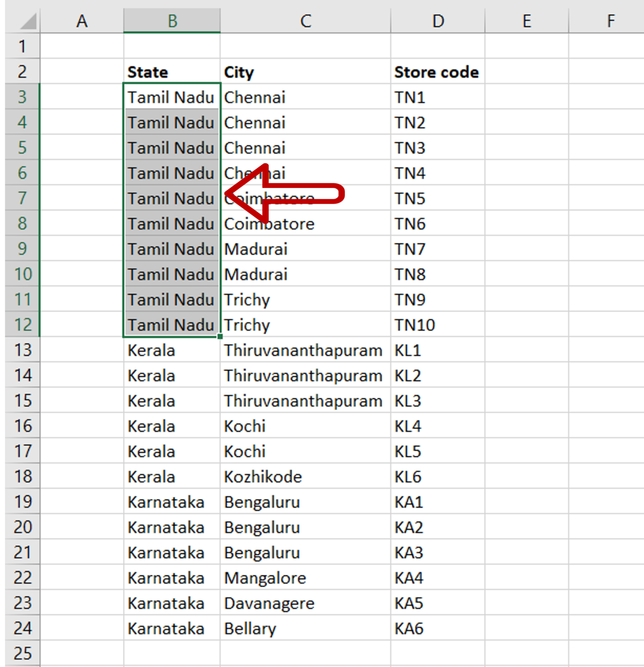
Task: Click the Kozhikode cell
Action: coord(305,476)
